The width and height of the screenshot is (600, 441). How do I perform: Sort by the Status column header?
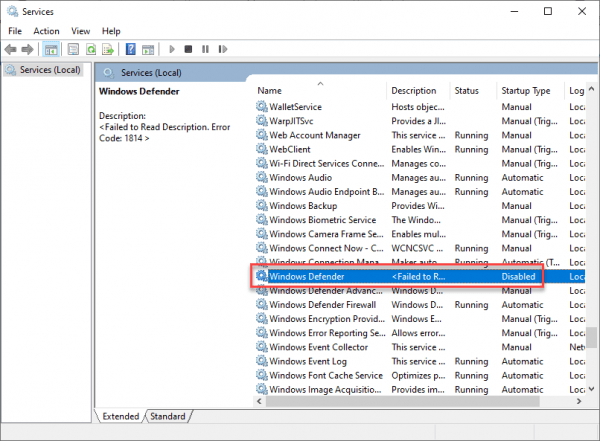[x=466, y=91]
